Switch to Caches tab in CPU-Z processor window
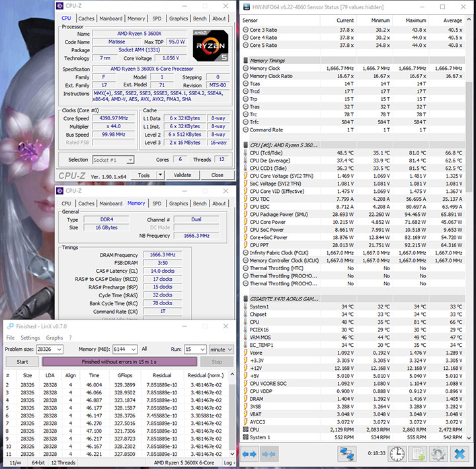 tap(86, 18)
